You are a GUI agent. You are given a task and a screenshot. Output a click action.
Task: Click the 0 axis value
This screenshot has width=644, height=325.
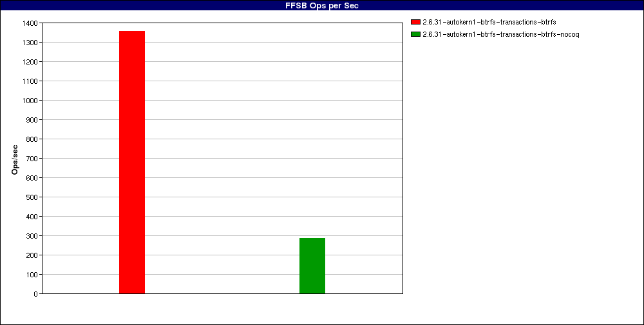point(35,294)
